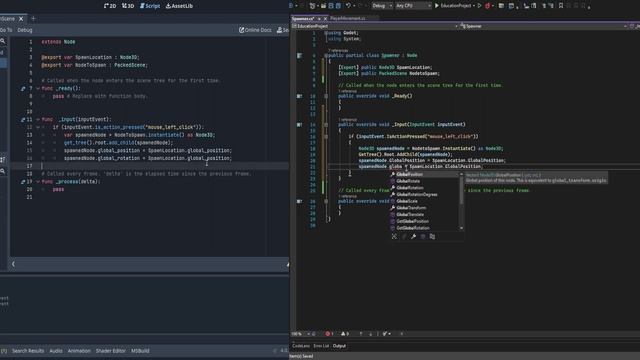Start without debugging using outlined play icon
This screenshot has width=640, height=360.
tap(480, 6)
